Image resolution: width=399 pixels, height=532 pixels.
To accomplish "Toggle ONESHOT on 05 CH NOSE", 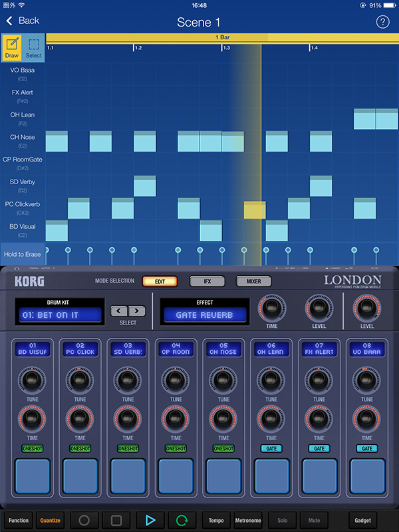I will (223, 448).
